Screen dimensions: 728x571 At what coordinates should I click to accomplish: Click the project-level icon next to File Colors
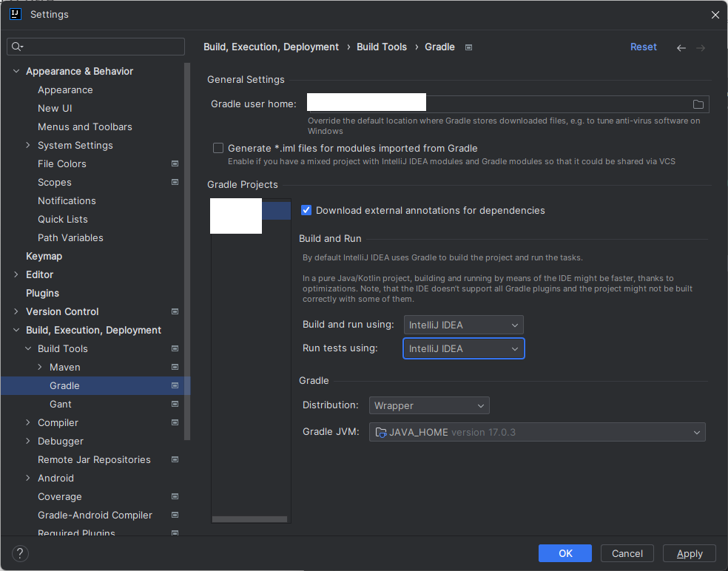point(175,163)
